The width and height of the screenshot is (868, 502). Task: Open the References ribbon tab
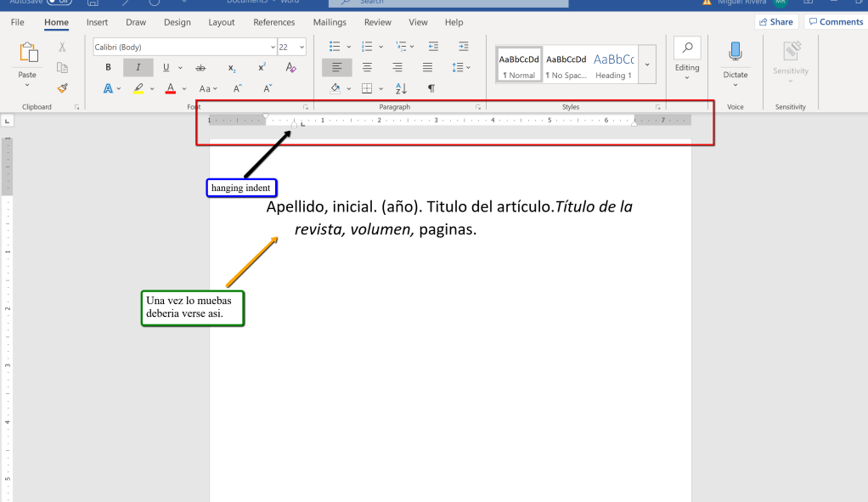pyautogui.click(x=274, y=22)
